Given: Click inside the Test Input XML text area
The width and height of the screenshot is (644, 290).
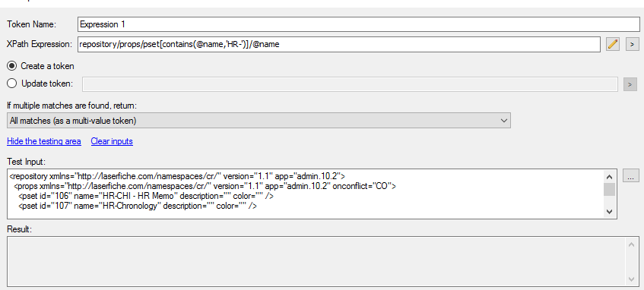Looking at the screenshot, I should 306,194.
